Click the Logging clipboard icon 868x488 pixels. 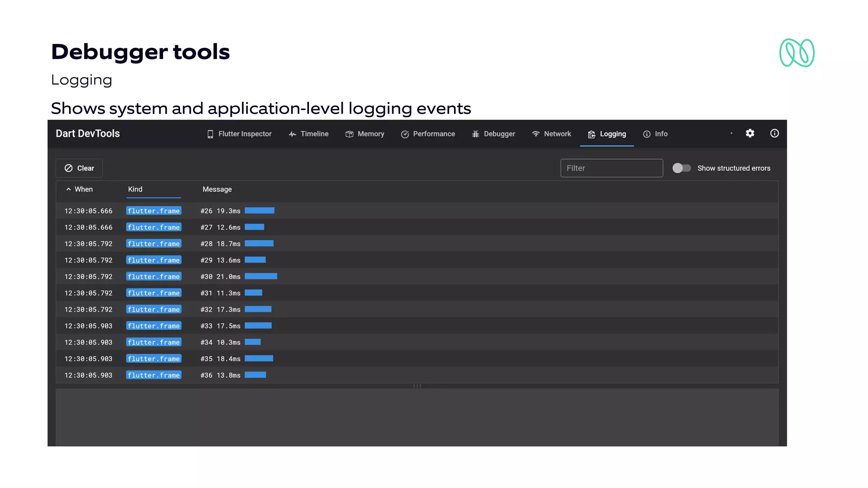pyautogui.click(x=592, y=134)
